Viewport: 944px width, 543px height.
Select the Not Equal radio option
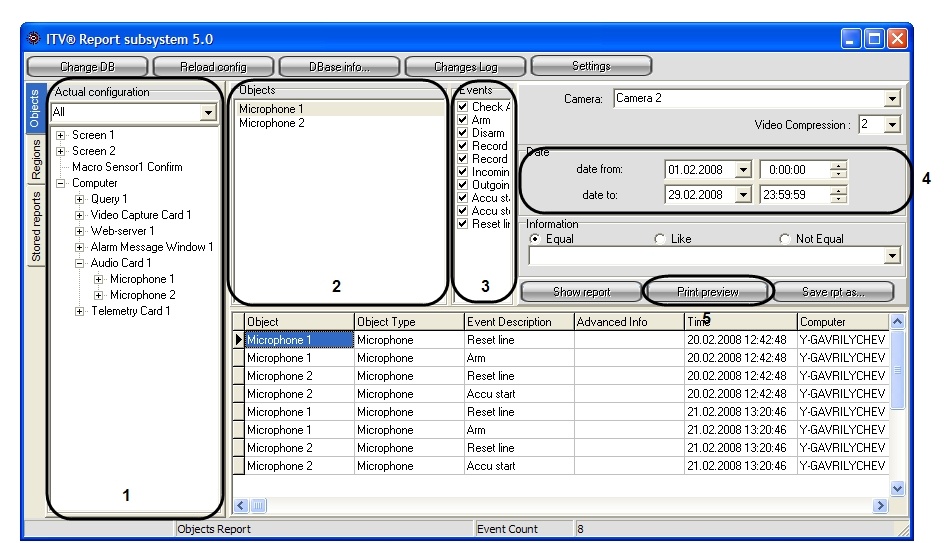click(784, 239)
